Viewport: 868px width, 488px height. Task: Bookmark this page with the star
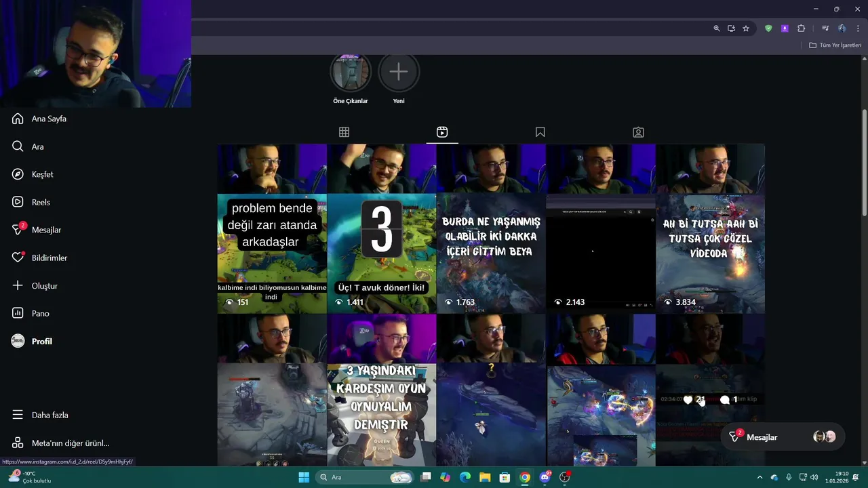tap(746, 28)
